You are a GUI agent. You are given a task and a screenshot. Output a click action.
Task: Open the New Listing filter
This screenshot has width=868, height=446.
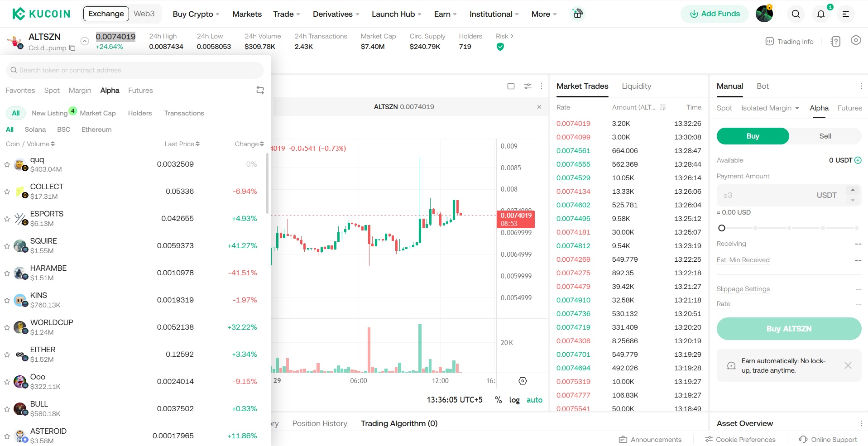point(49,113)
